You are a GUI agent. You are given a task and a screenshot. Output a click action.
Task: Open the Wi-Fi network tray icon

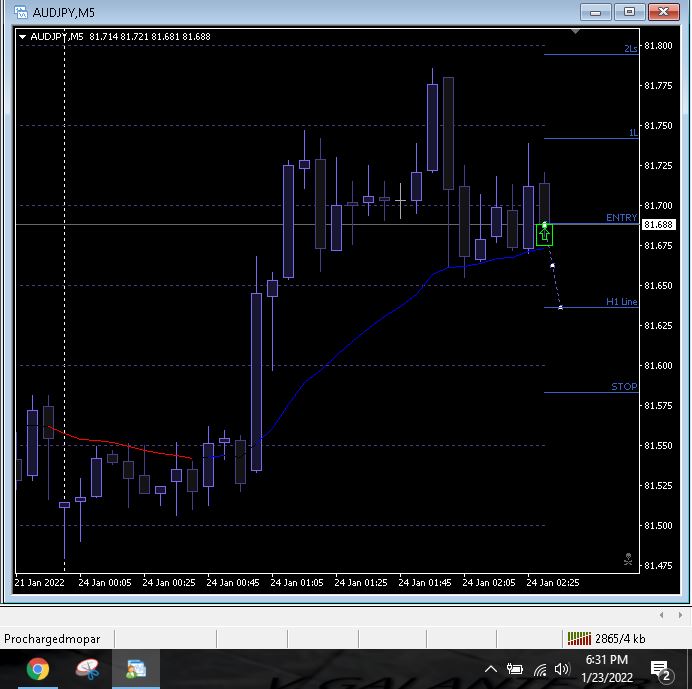[x=539, y=670]
